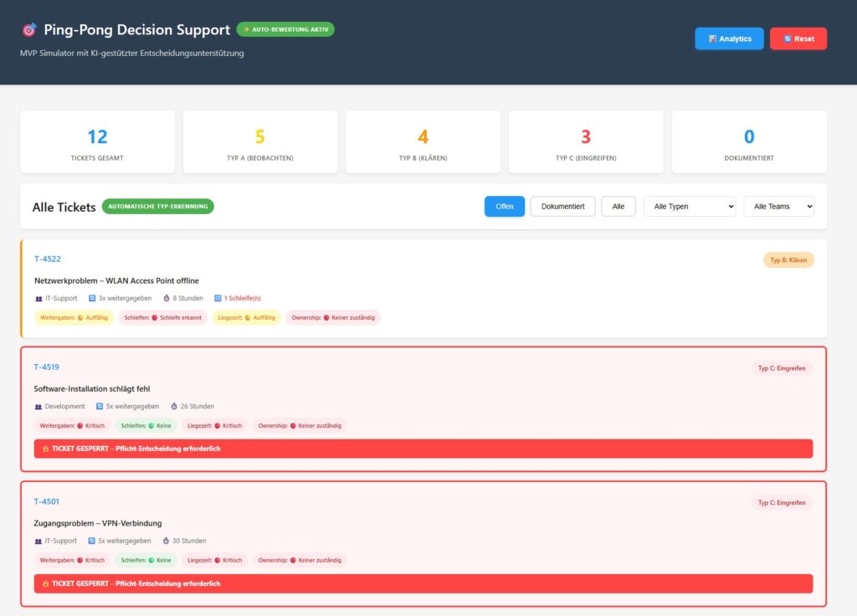The image size is (857, 616).
Task: Toggle the Alle filter button
Action: 618,207
